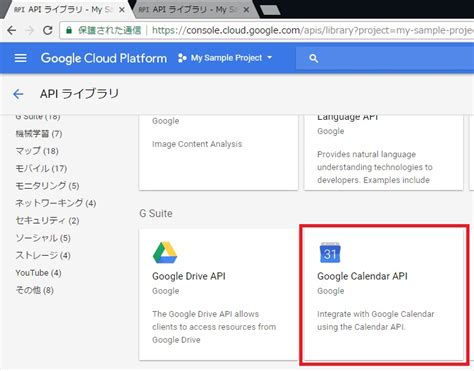Reload the page with the refresh icon

(x=48, y=30)
